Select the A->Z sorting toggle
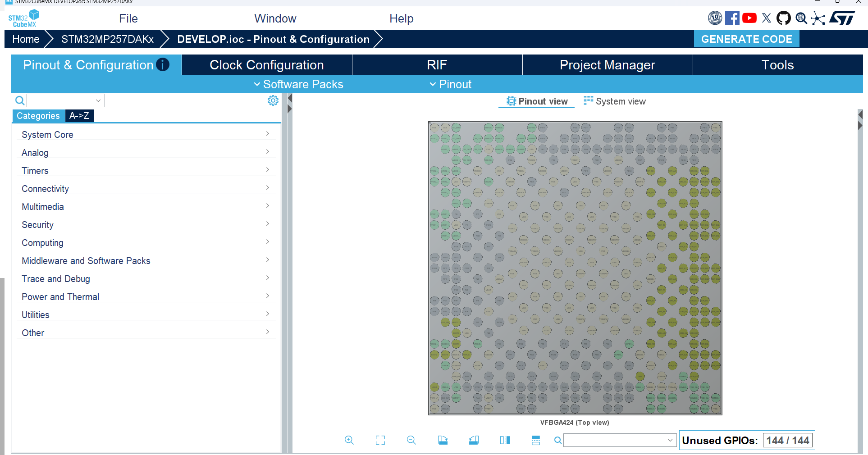The image size is (868, 455). pos(79,116)
